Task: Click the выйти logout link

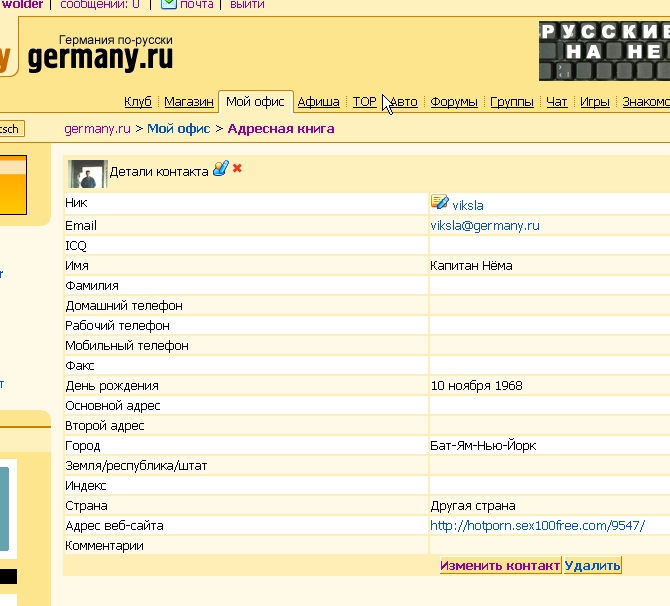Action: [x=247, y=5]
